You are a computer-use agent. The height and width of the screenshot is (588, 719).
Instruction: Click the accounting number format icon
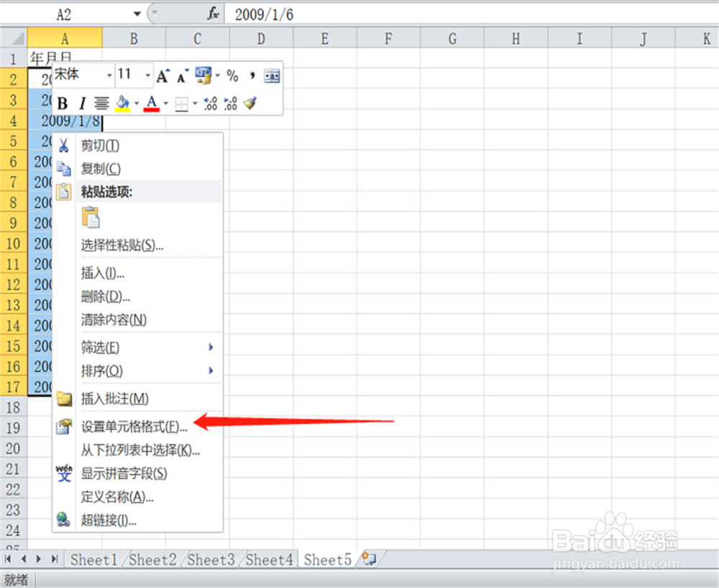203,76
